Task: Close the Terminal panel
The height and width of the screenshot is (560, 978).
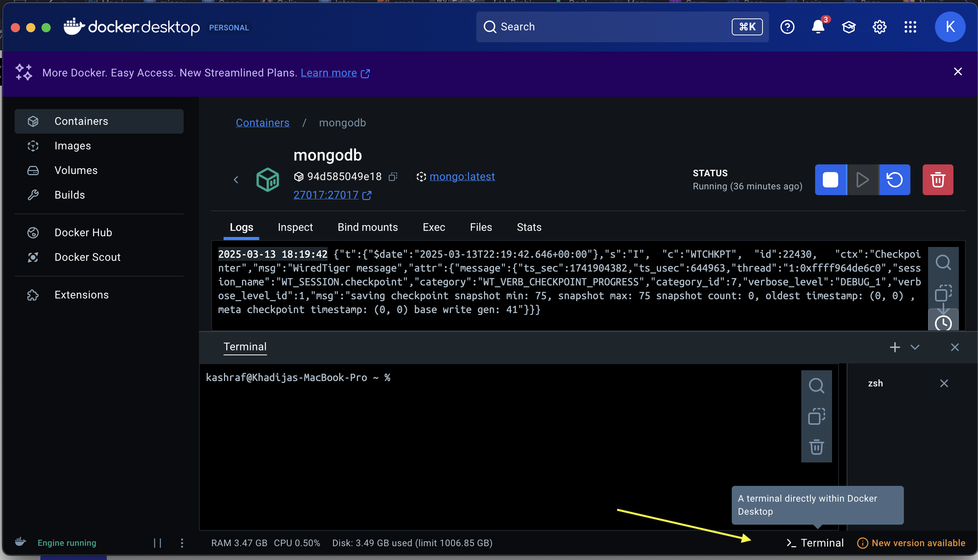Action: coord(955,347)
